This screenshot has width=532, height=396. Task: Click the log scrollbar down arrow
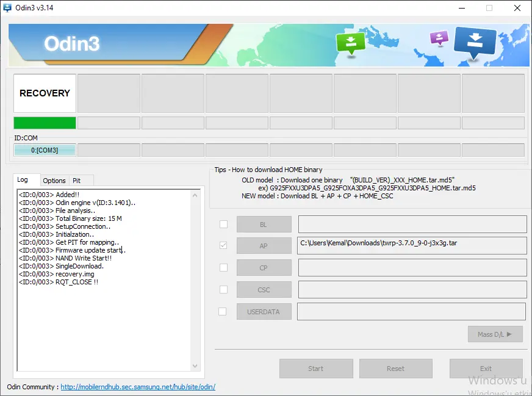tap(195, 366)
